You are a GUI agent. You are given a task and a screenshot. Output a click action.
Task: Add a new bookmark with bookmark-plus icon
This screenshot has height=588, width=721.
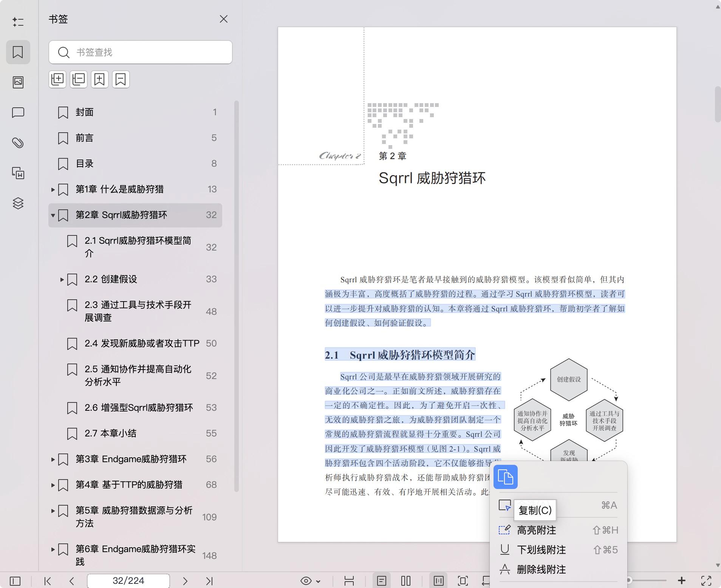[x=99, y=79]
